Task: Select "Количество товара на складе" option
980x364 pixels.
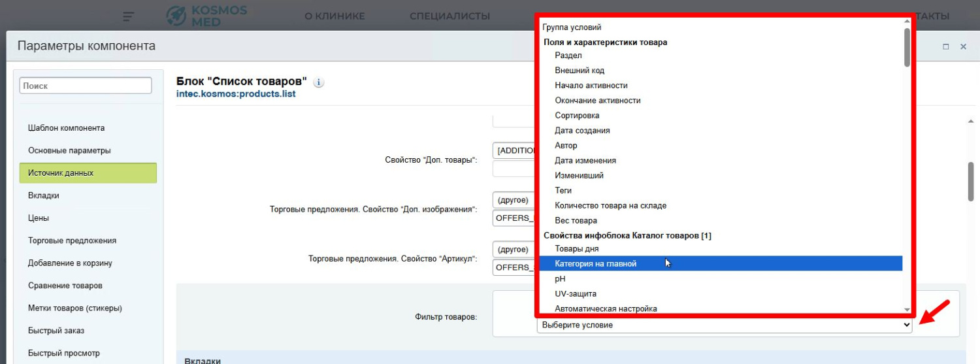Action: (x=610, y=205)
